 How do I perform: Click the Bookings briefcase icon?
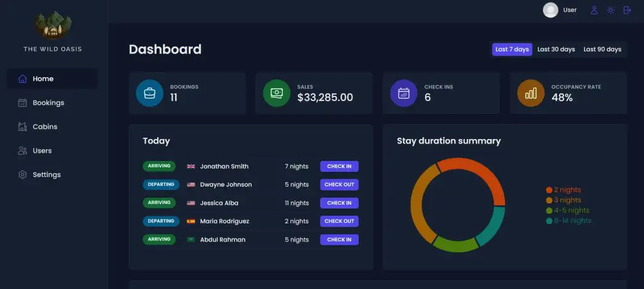[149, 93]
